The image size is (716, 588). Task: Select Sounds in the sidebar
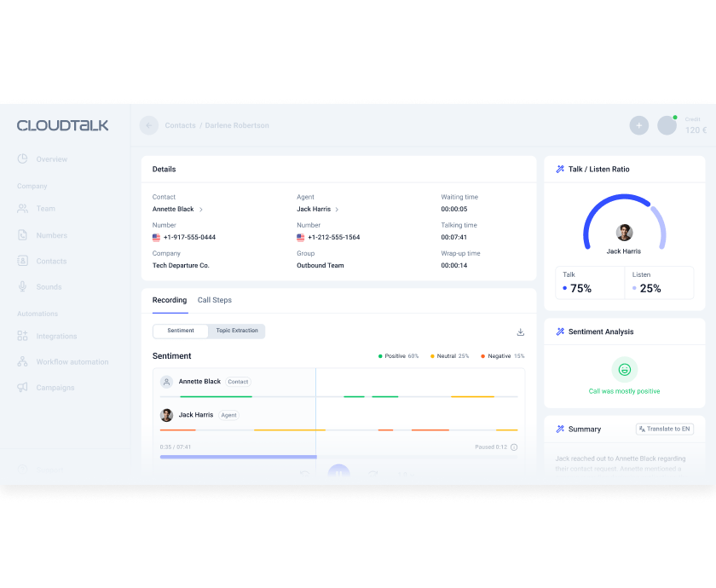point(23,286)
